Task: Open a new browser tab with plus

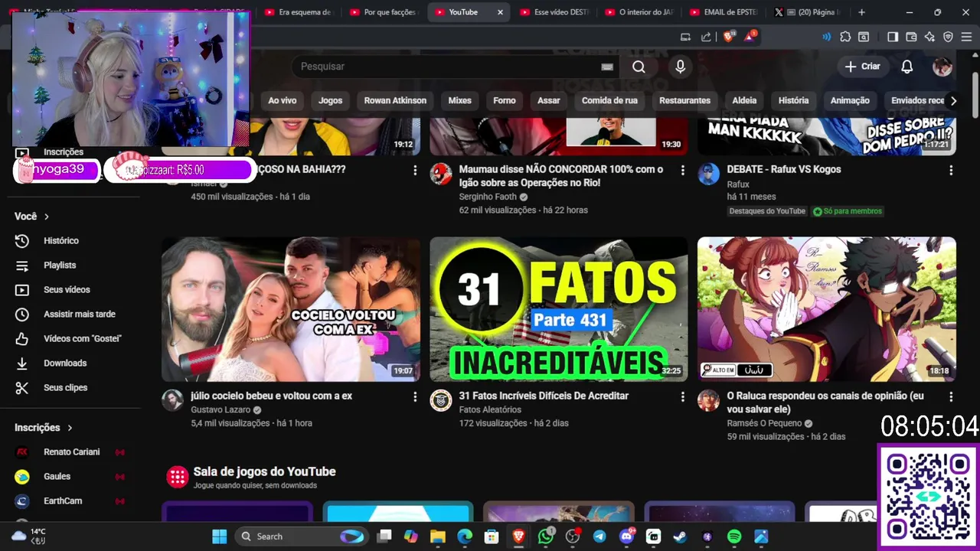Action: click(861, 12)
